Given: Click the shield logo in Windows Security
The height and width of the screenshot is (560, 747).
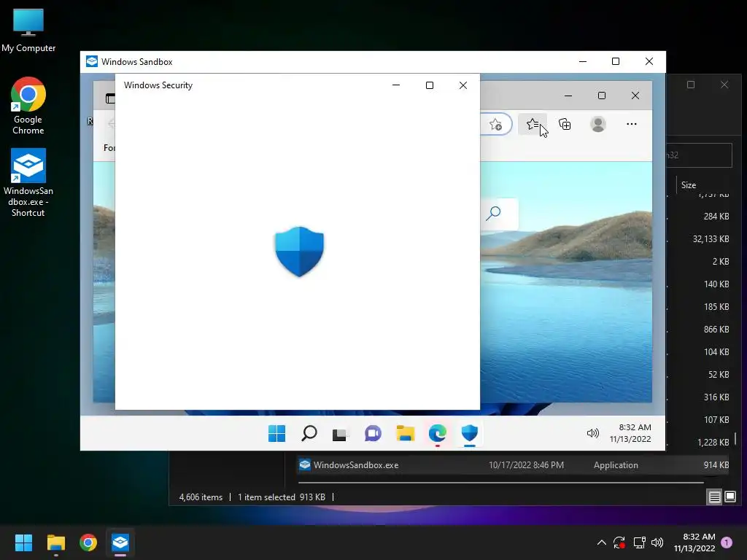Looking at the screenshot, I should pos(299,252).
